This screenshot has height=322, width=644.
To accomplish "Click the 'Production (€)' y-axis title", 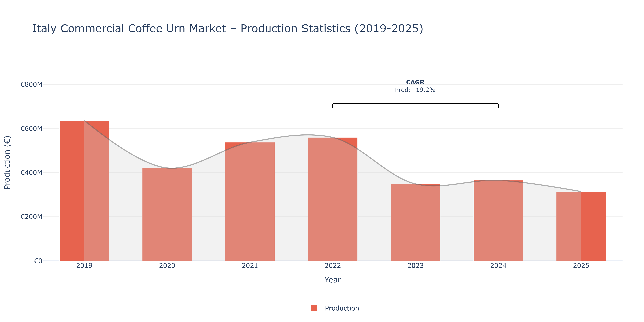I will (x=7, y=162).
